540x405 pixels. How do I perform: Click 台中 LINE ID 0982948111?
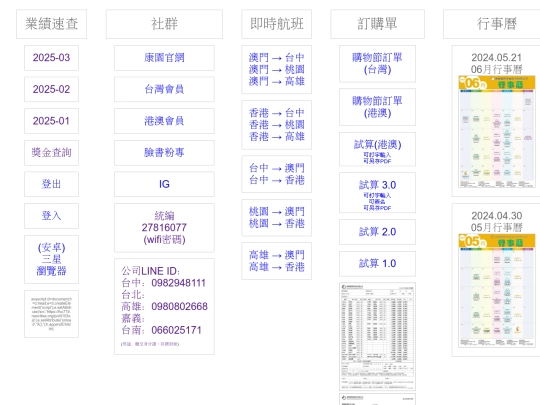(x=164, y=283)
